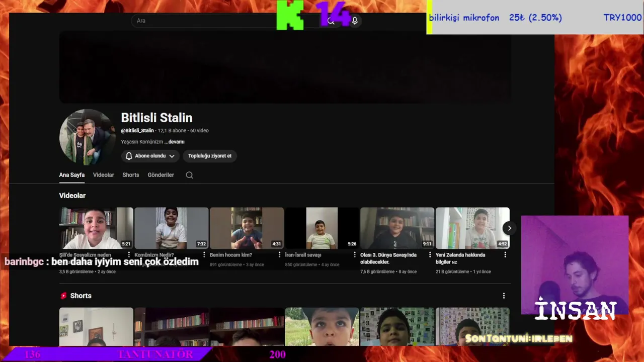644x362 pixels.
Task: Click the Bitlisli Stalin channel avatar
Action: point(88,137)
